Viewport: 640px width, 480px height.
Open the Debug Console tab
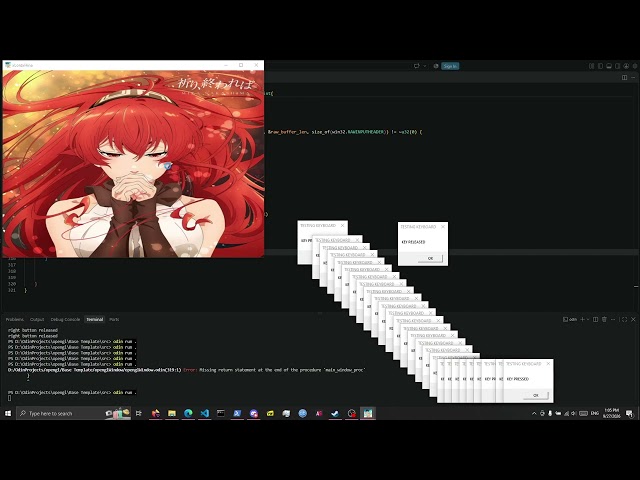tap(65, 320)
